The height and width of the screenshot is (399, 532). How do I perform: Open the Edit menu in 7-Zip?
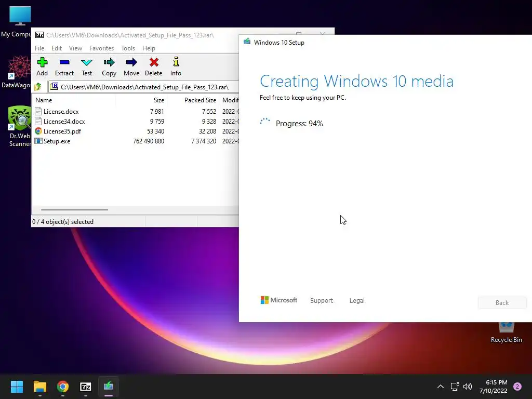click(x=56, y=48)
